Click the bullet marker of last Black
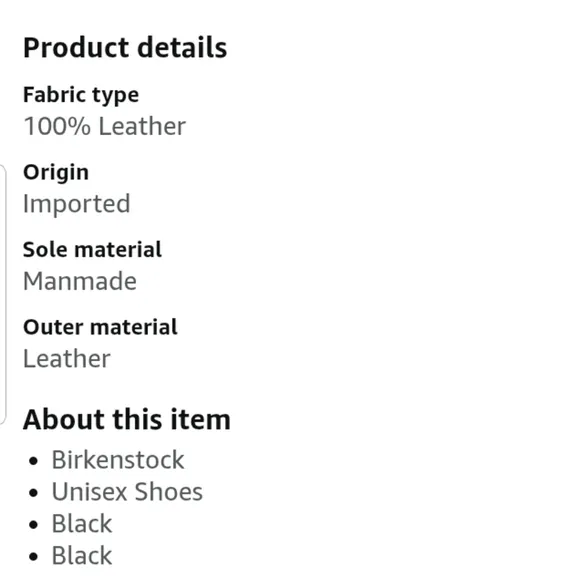This screenshot has width=579, height=580. pyautogui.click(x=33, y=556)
